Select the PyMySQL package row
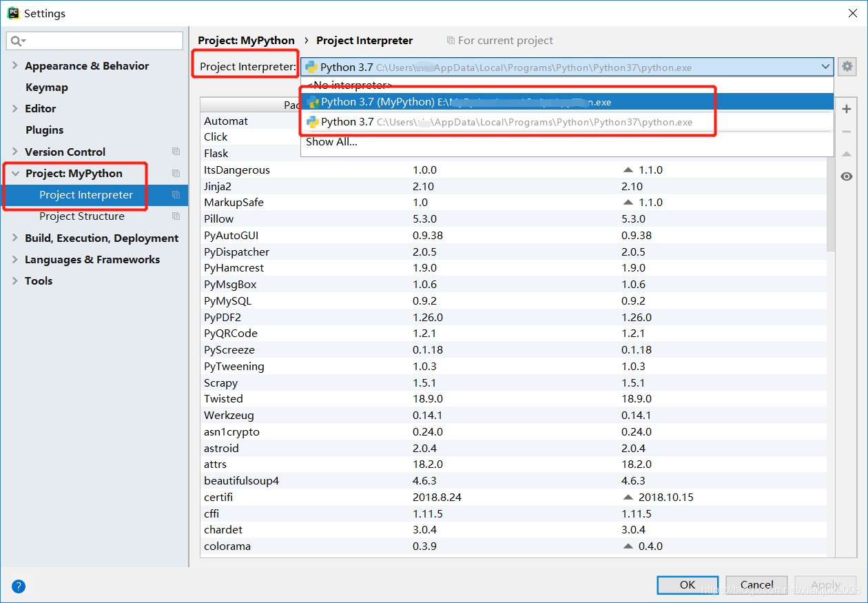The width and height of the screenshot is (868, 603). pyautogui.click(x=514, y=300)
